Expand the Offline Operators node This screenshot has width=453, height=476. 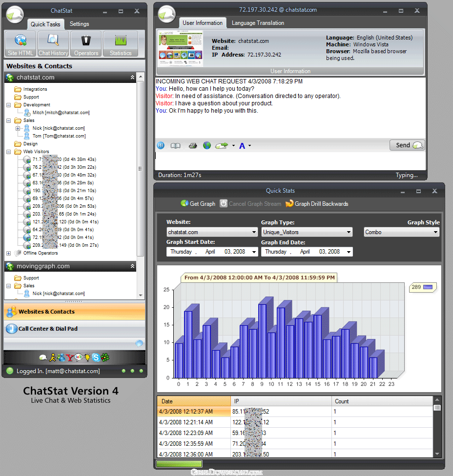[x=8, y=253]
